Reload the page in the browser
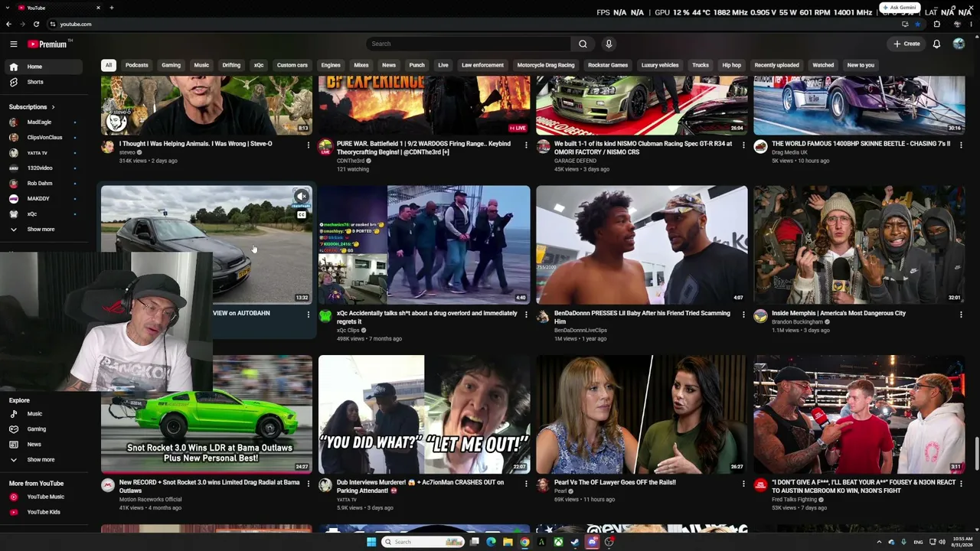The width and height of the screenshot is (980, 551). tap(36, 24)
